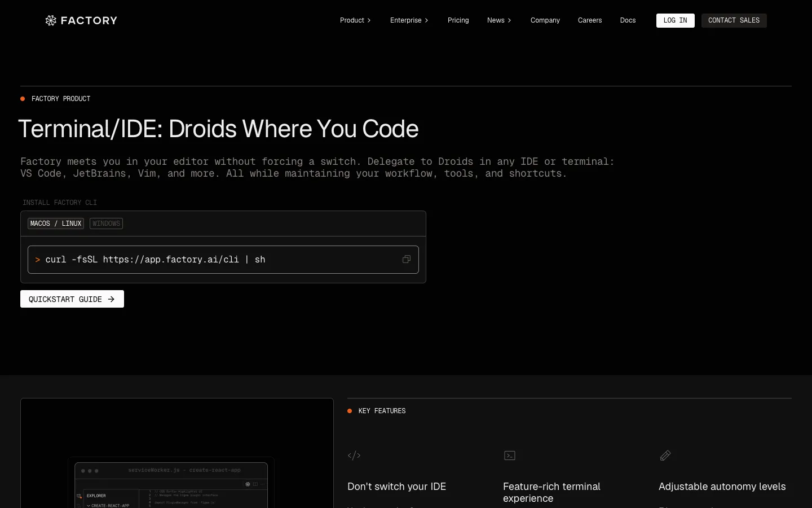Image resolution: width=812 pixels, height=508 pixels.
Task: Click the LOG IN button
Action: point(676,20)
